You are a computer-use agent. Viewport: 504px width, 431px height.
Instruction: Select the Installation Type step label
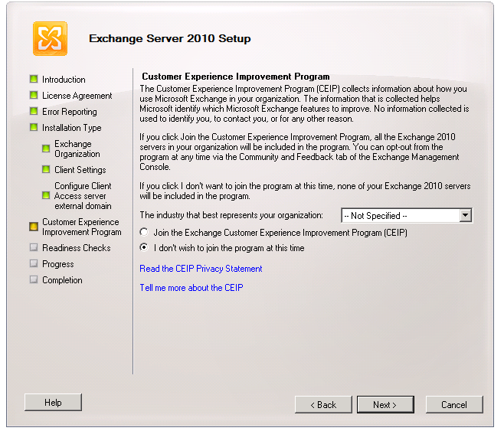point(72,128)
